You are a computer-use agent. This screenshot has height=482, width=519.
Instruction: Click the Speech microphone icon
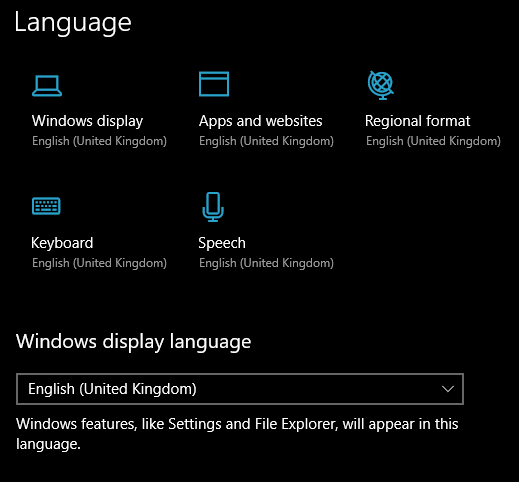click(213, 207)
